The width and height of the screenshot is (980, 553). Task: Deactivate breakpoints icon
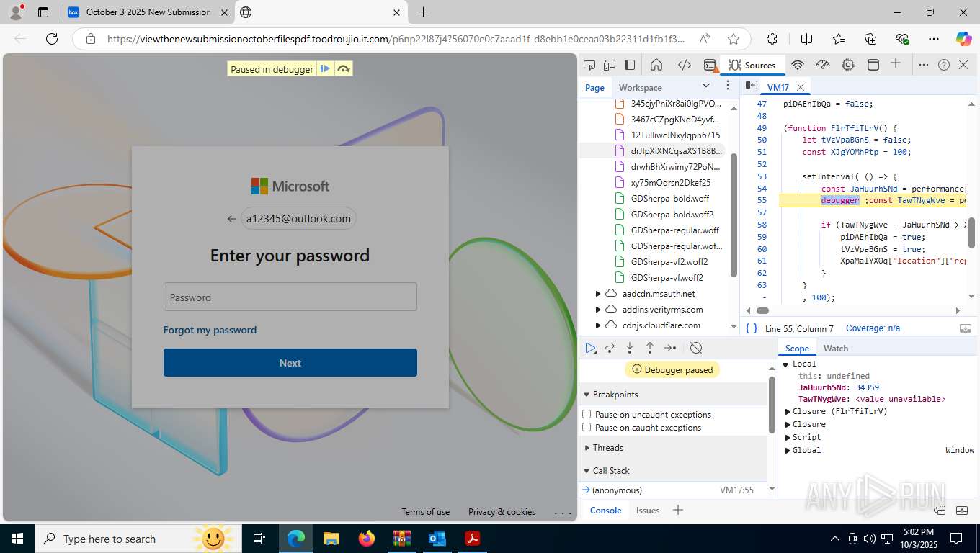point(696,348)
